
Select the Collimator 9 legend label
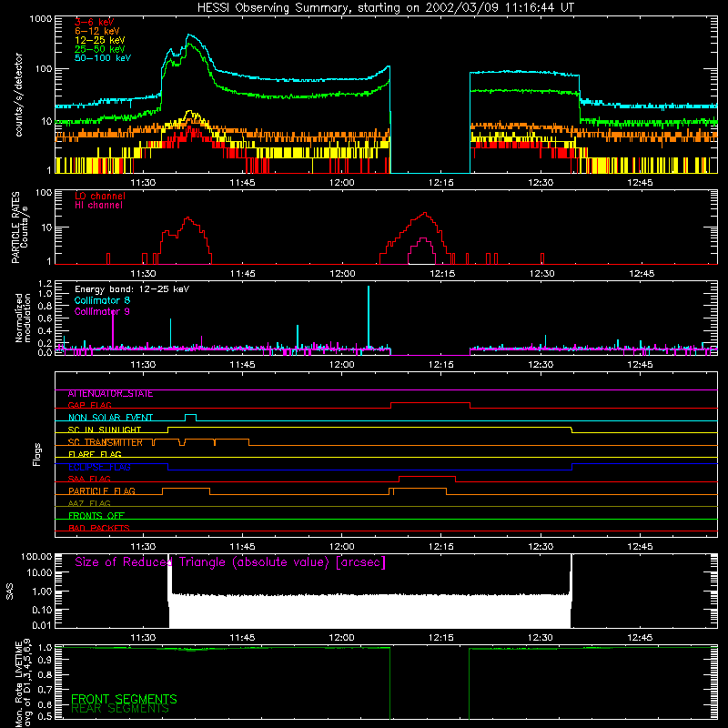coord(102,311)
